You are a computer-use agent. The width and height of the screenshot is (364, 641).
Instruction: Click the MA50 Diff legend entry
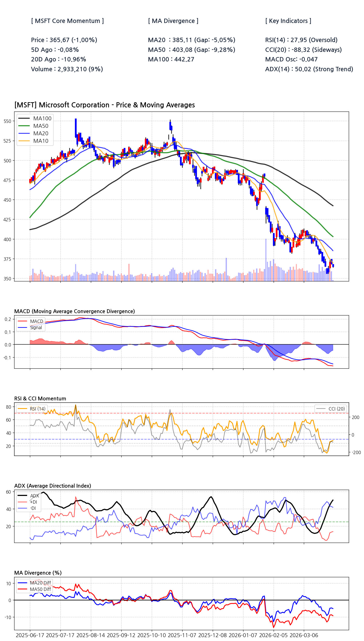[34, 589]
